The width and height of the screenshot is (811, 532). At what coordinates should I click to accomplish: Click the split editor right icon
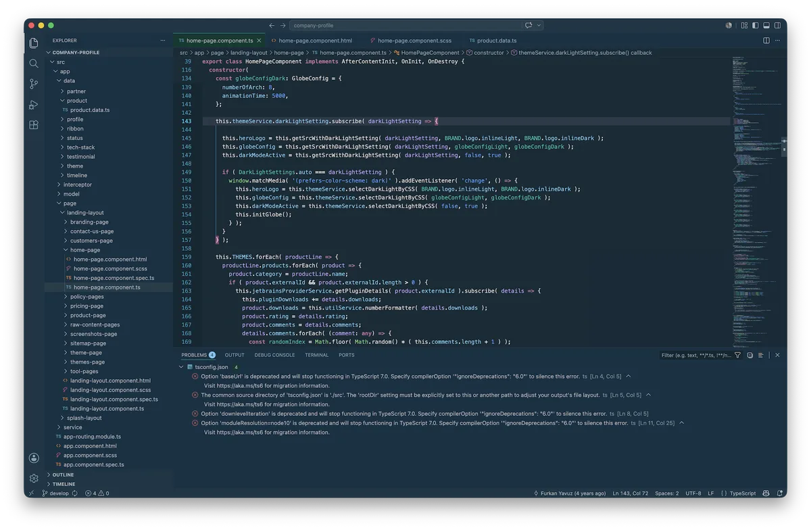[766, 41]
